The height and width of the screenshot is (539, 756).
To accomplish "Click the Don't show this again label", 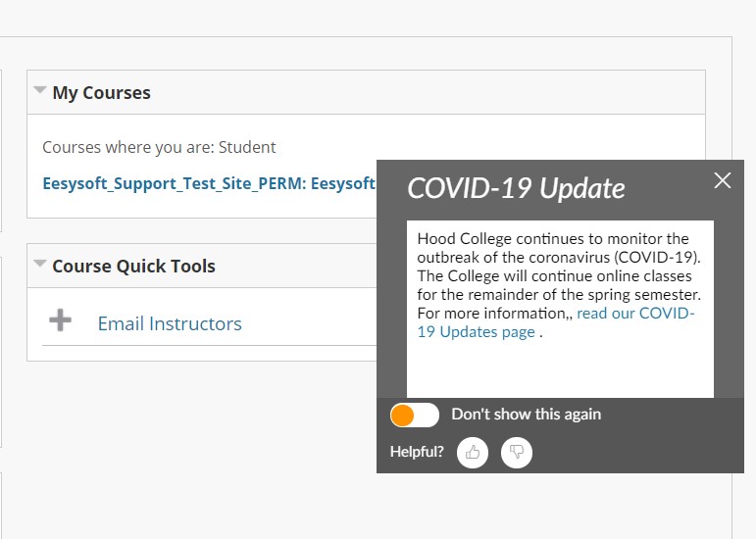I will tap(526, 415).
